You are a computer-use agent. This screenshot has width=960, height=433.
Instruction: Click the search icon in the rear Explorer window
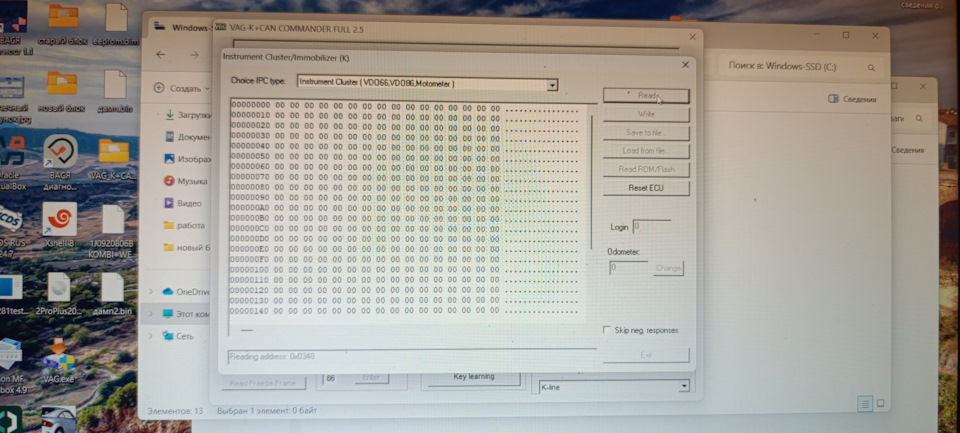918,119
